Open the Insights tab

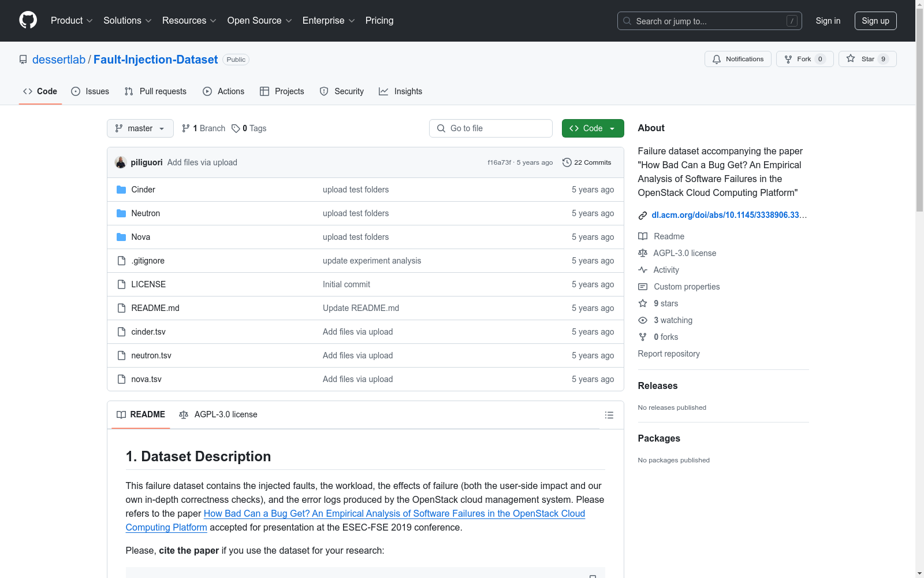coord(400,91)
